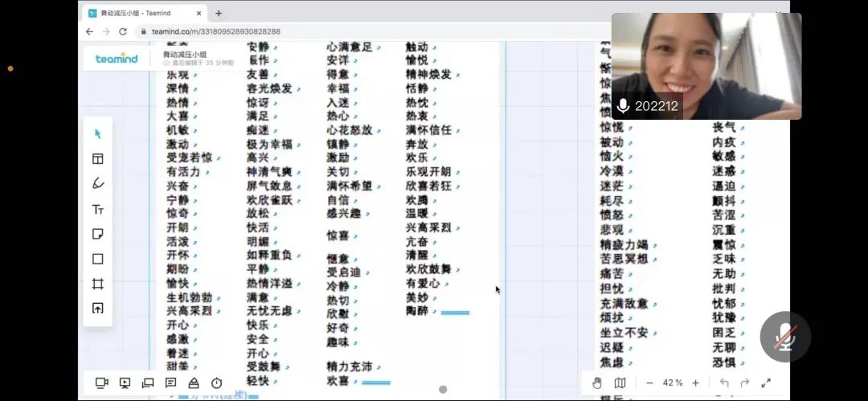Click the 42 % zoom level

pyautogui.click(x=673, y=383)
